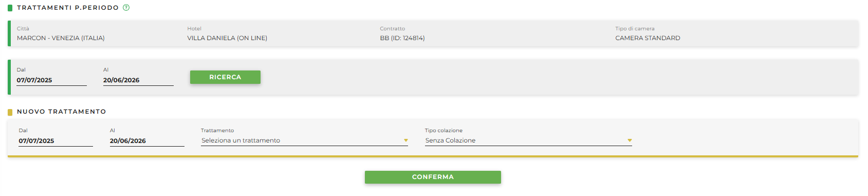This screenshot has width=868, height=196.
Task: Edit the Nuovo Trattamento Al date field
Action: pyautogui.click(x=147, y=141)
